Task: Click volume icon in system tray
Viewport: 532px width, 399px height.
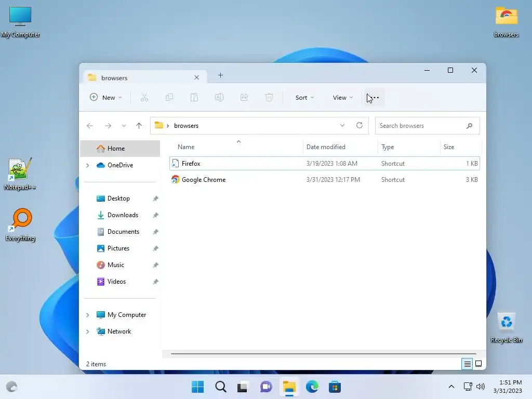Action: (x=481, y=387)
